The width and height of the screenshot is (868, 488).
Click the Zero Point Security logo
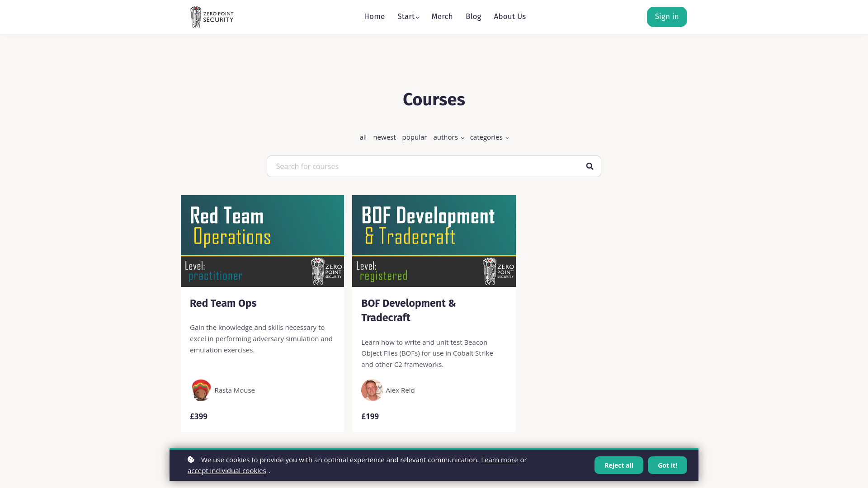click(x=211, y=17)
